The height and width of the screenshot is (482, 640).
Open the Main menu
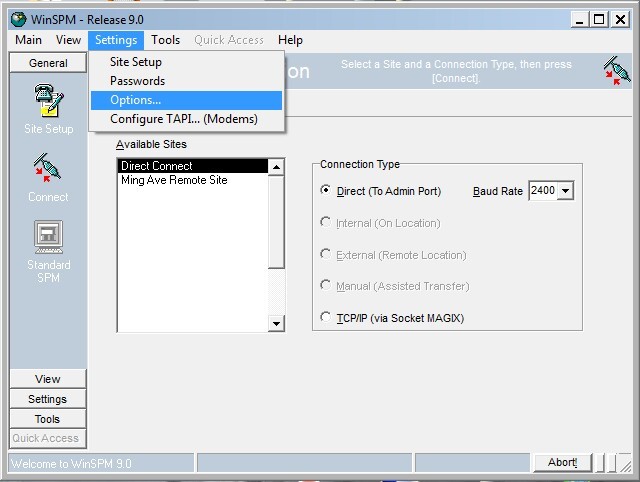click(x=29, y=40)
